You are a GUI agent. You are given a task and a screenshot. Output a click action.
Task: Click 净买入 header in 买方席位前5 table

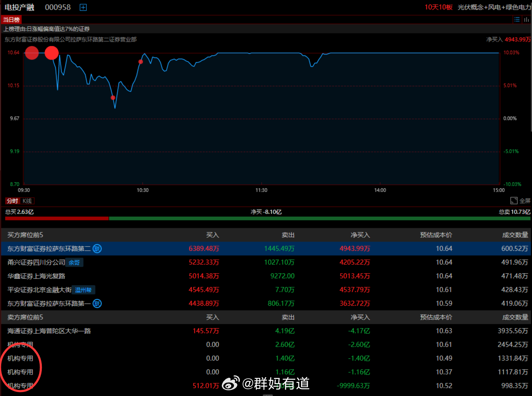pos(360,235)
